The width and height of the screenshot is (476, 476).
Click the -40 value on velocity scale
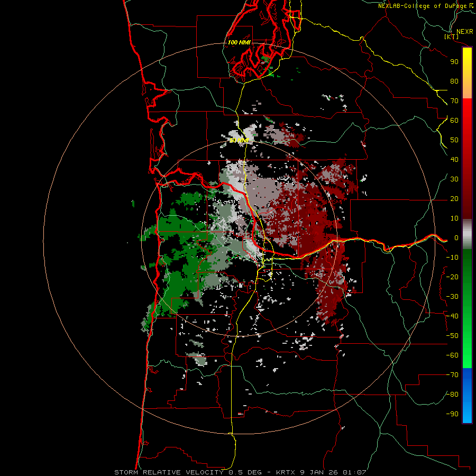[452, 316]
